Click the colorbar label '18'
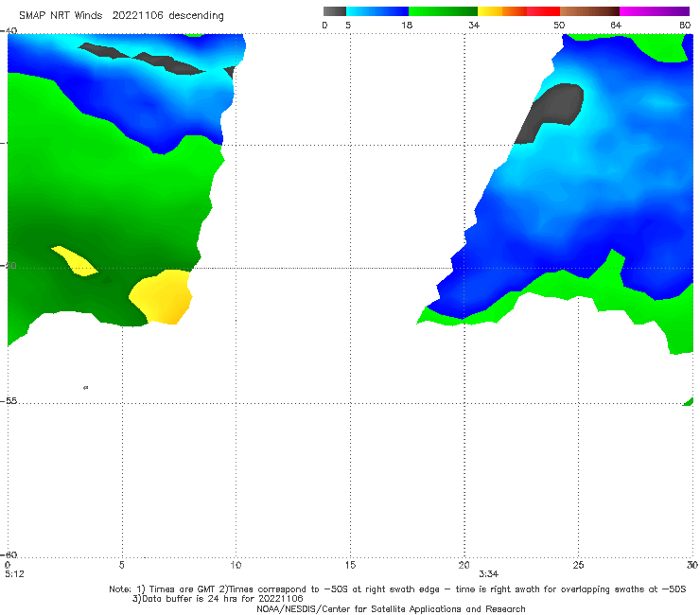The height and width of the screenshot is (615, 700). (407, 25)
